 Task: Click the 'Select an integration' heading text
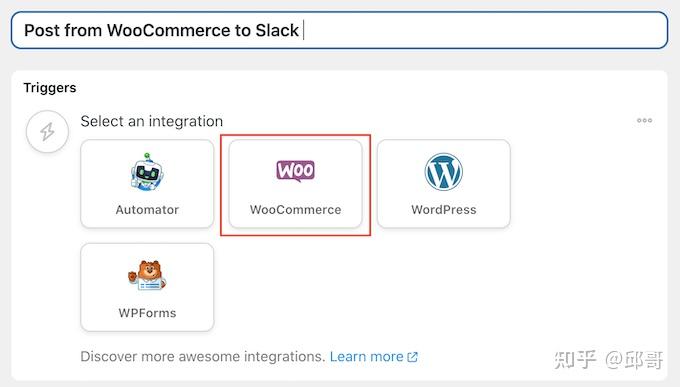(152, 121)
